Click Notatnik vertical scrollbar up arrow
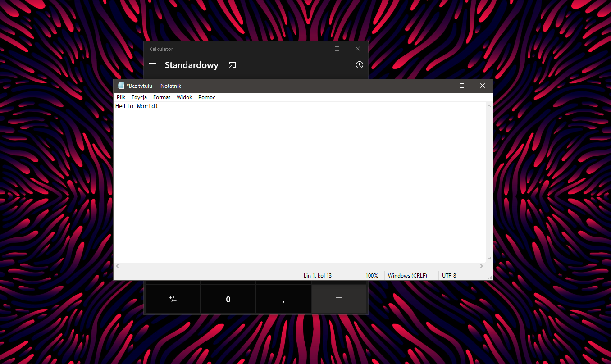The image size is (611, 364). pos(489,106)
